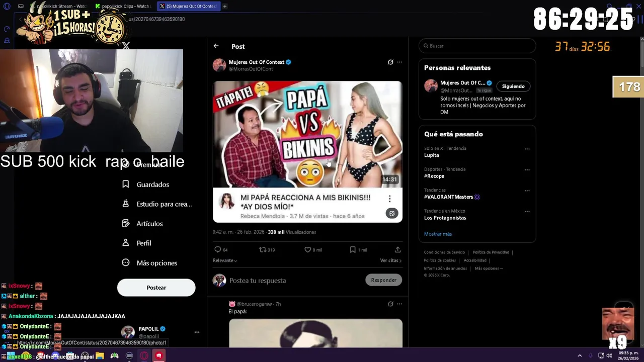Click the network icon in the system tray

(x=601, y=355)
